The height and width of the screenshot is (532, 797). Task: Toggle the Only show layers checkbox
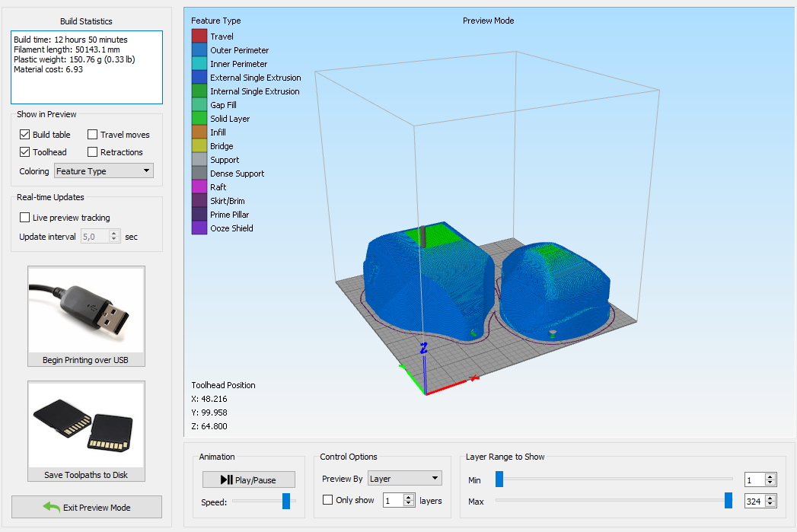[328, 500]
